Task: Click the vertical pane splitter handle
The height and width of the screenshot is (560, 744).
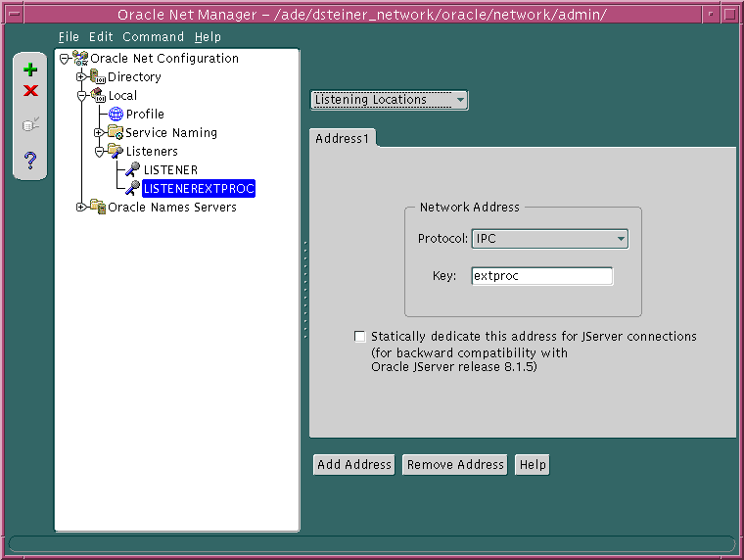Action: click(x=305, y=290)
